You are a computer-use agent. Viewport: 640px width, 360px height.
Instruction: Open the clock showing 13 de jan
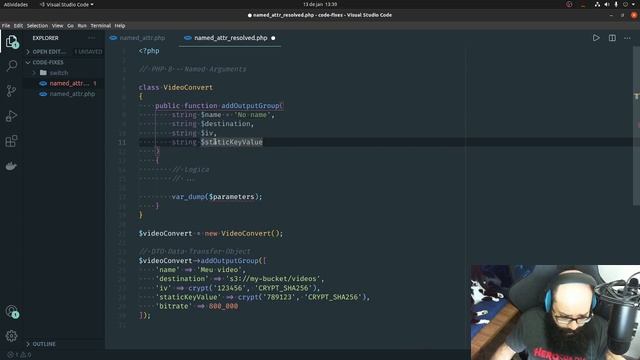320,4
